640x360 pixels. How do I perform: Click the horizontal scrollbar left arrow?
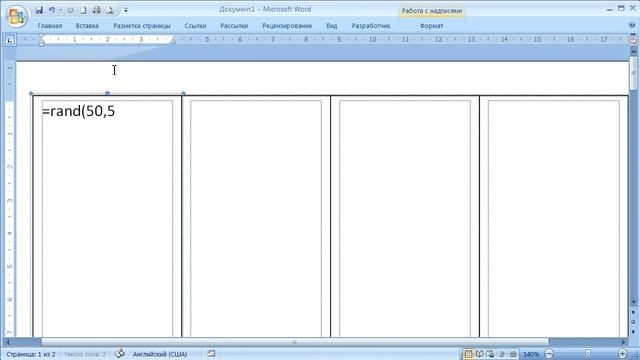point(8,342)
